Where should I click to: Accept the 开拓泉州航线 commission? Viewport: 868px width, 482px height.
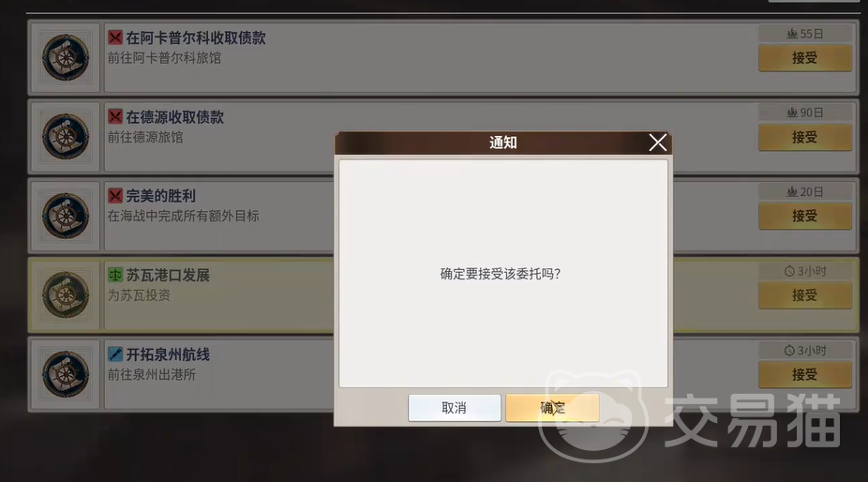(805, 374)
